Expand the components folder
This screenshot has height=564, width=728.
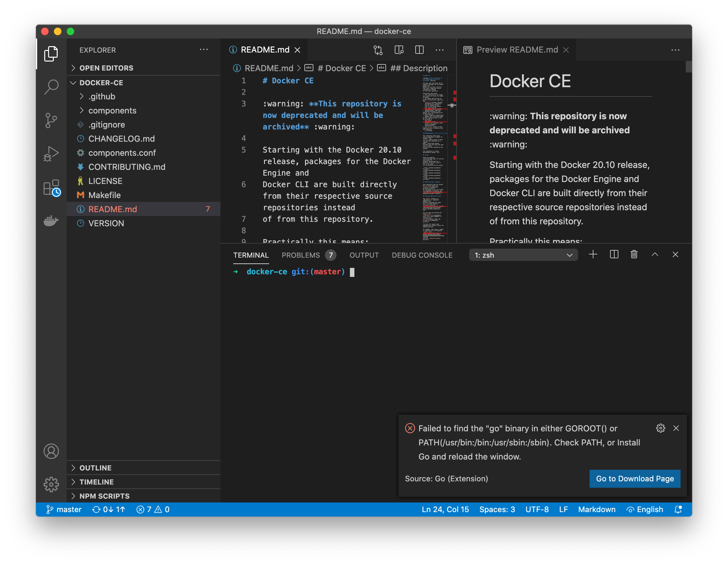143,110
